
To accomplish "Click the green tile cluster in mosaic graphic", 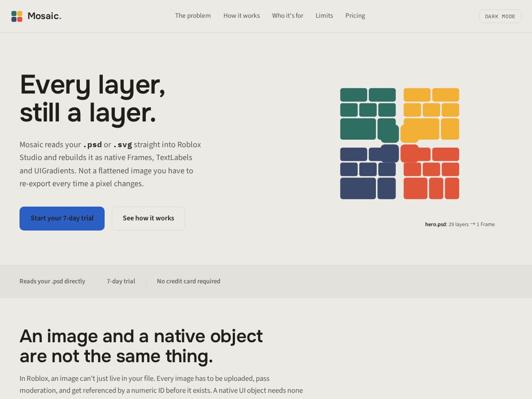I will point(368,114).
